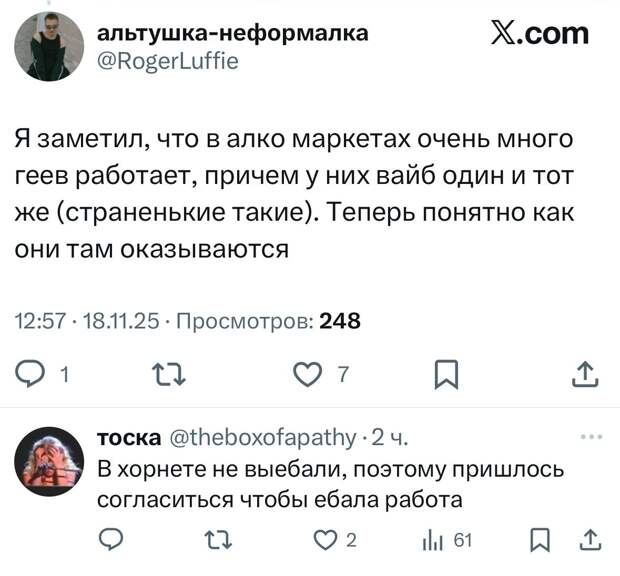View the Просмотров: 248 views count
620x576 pixels.
[x=262, y=321]
